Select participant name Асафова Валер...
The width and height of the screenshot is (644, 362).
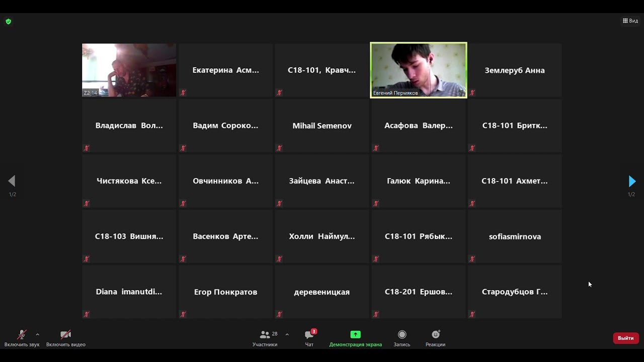coord(419,126)
